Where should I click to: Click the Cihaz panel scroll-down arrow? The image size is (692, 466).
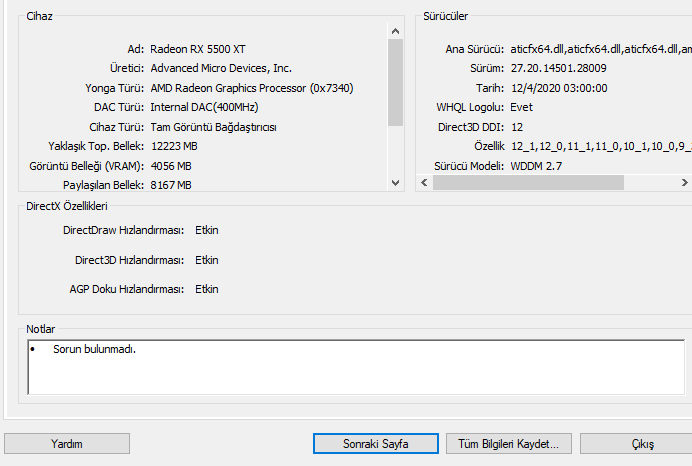pyautogui.click(x=395, y=183)
